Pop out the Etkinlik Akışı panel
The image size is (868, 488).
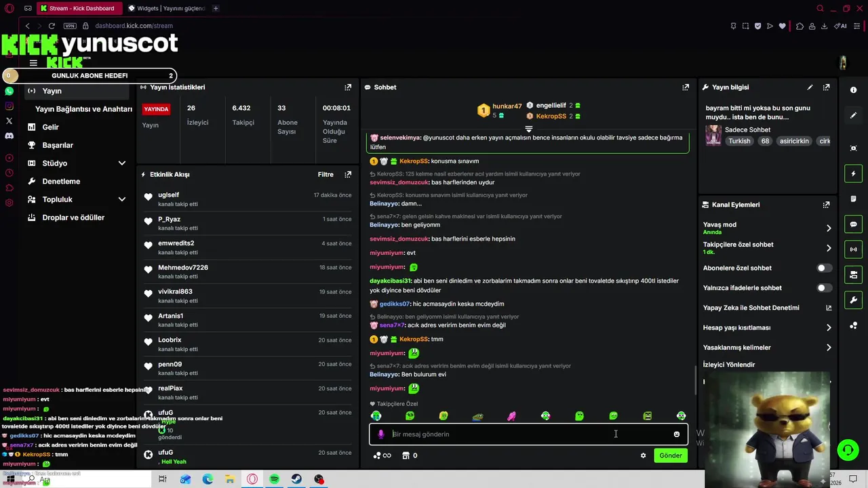[348, 174]
